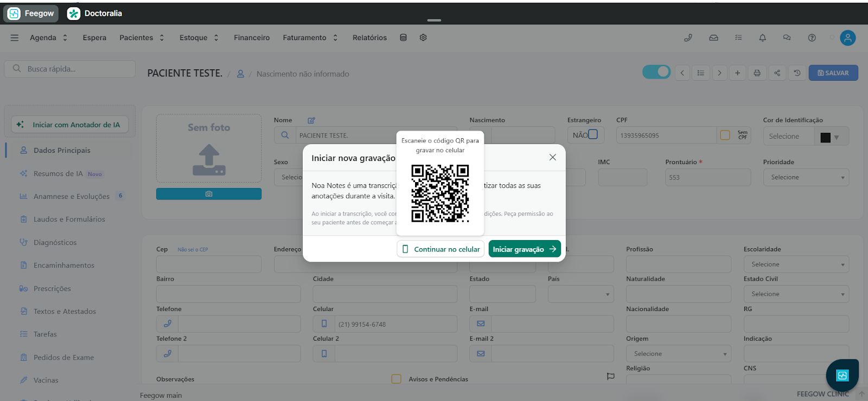Open Prescrições in the sidebar
Image resolution: width=868 pixels, height=401 pixels.
click(x=52, y=289)
